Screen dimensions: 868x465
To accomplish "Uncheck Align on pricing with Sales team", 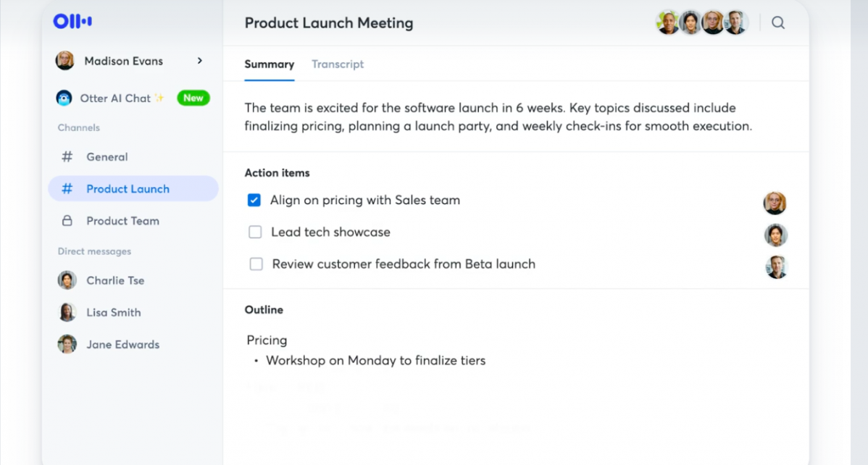I will pyautogui.click(x=254, y=200).
